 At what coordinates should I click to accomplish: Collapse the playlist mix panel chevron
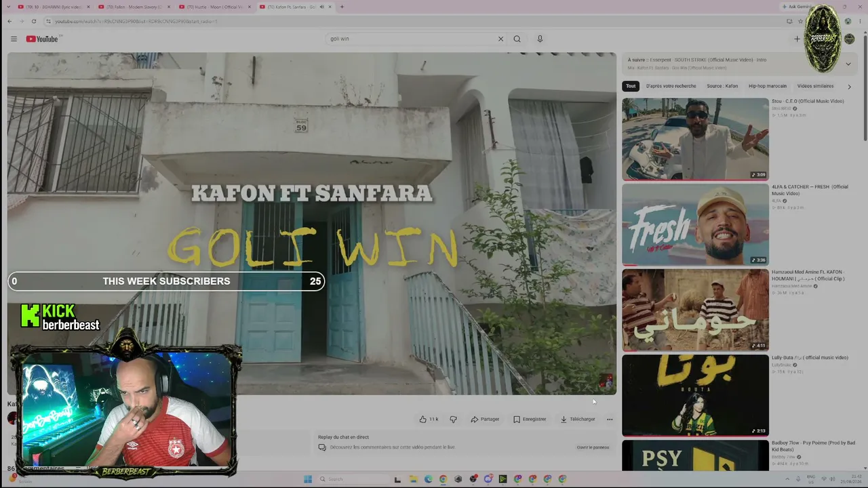pos(848,64)
